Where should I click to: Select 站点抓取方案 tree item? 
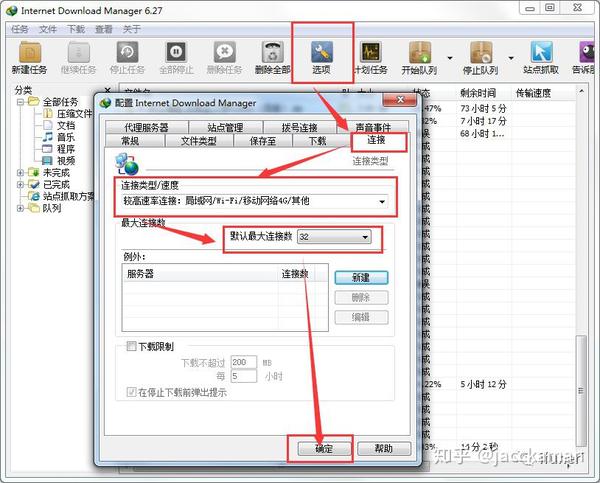(68, 196)
